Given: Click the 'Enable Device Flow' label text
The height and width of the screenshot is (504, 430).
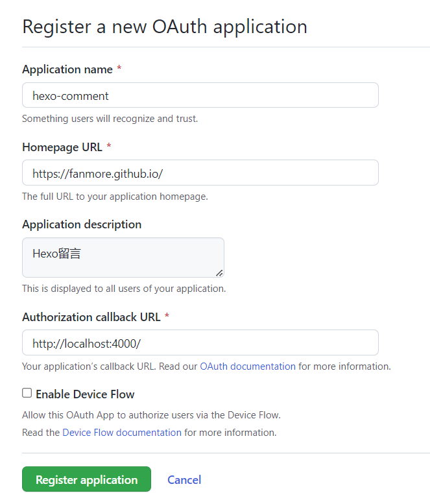Looking at the screenshot, I should 85,394.
